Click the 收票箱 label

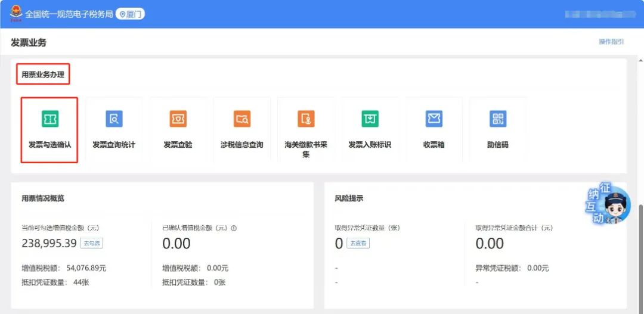tap(434, 145)
